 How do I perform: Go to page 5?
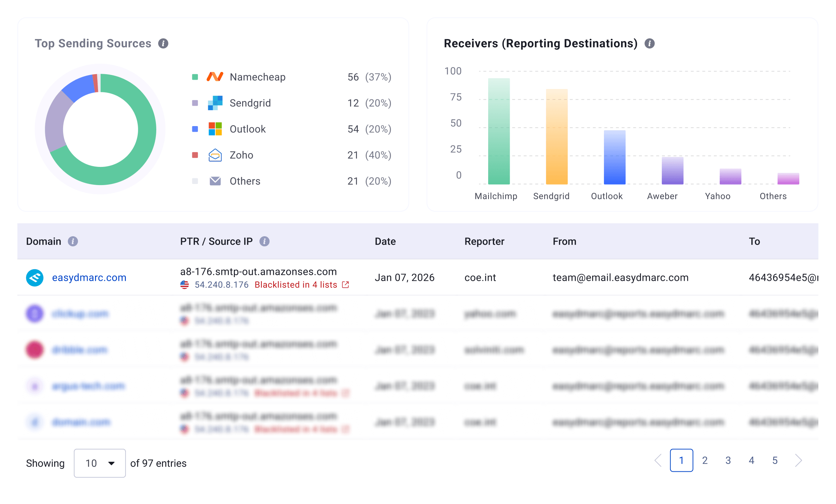coord(775,461)
